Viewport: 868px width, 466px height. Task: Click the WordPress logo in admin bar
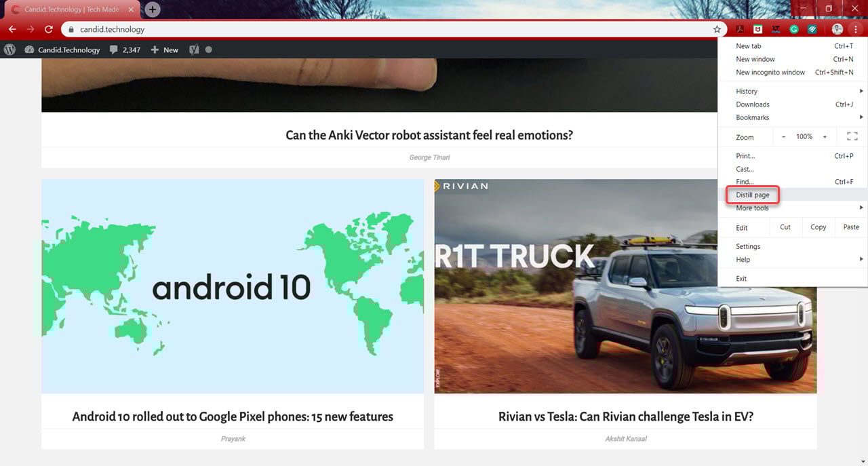tap(9, 50)
